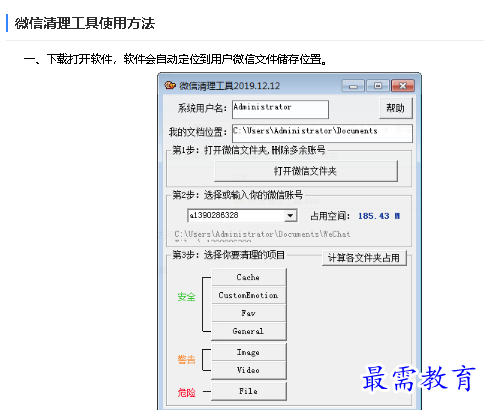Click the green 安全 label

point(186,297)
